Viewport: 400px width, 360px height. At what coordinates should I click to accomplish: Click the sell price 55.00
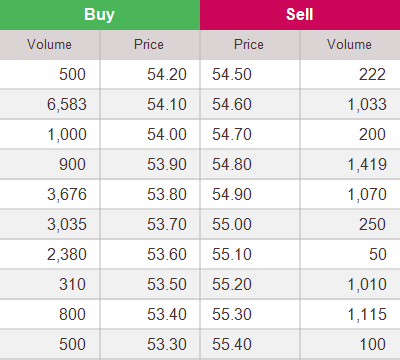(232, 224)
